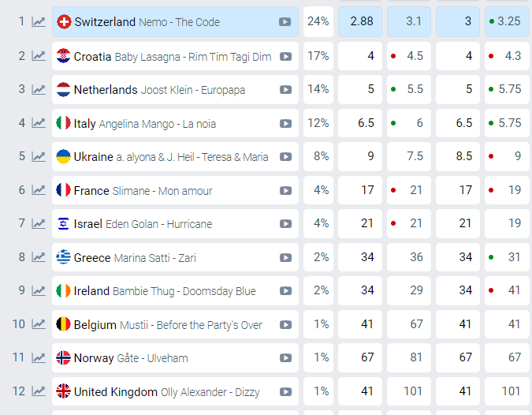This screenshot has height=415, width=532.
Task: Play the video for Nemo - The Code
Action: pyautogui.click(x=285, y=22)
